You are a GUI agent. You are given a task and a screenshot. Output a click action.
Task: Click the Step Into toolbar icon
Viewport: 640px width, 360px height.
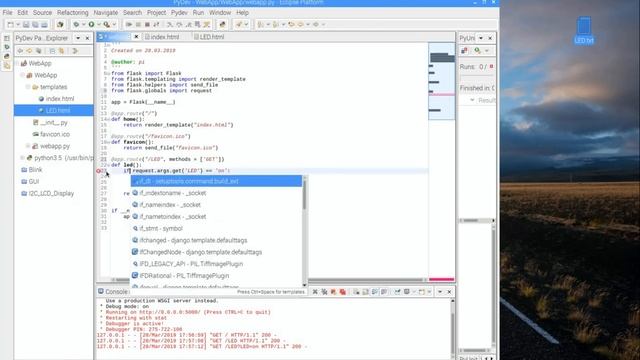[170, 24]
